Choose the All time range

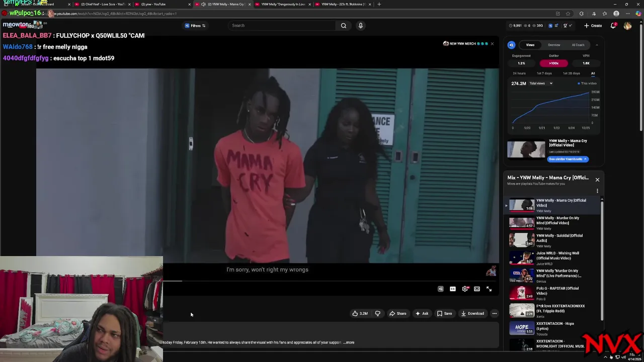593,73
